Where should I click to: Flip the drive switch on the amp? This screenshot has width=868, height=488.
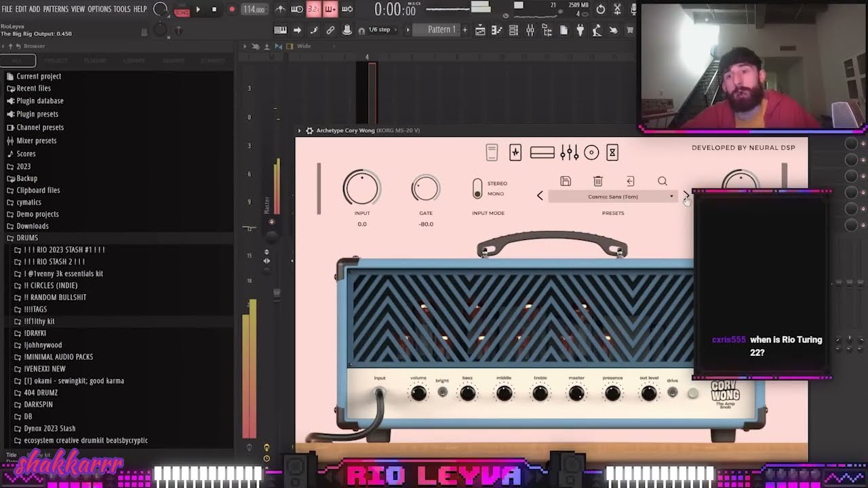tap(673, 392)
